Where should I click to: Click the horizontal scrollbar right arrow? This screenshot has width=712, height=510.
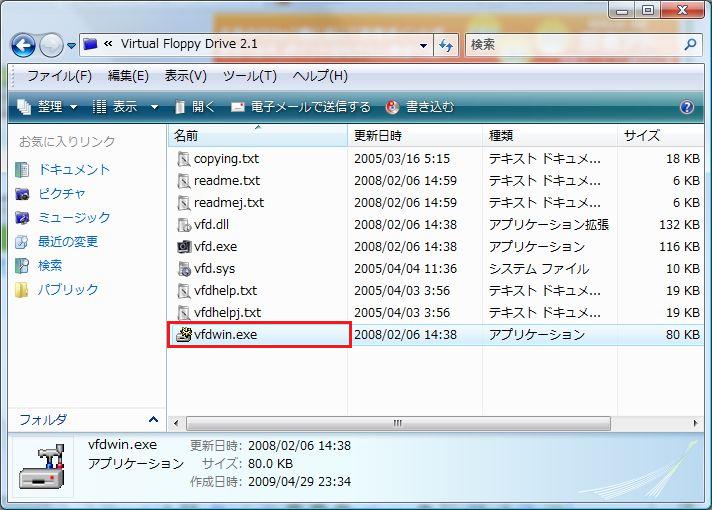(695, 423)
